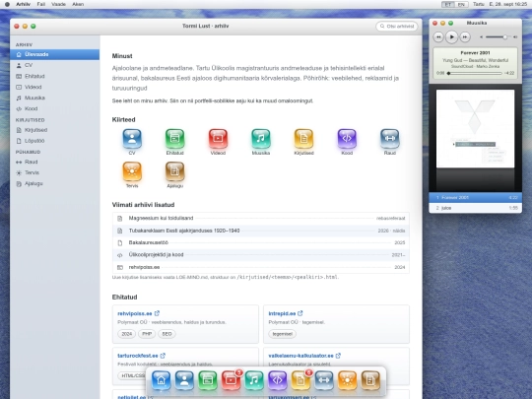532x399 pixels.
Task: Play the track in Muusika player
Action: click(x=451, y=36)
